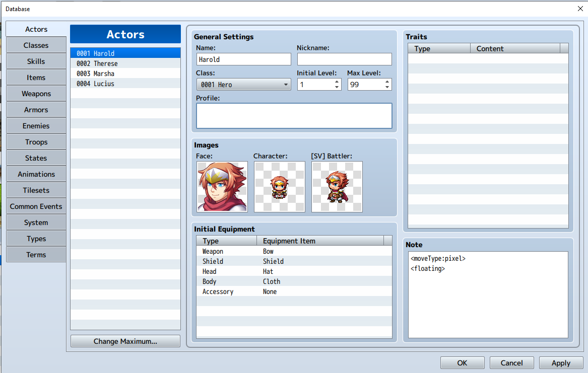Open the Class dropdown showing 0001 Hero
This screenshot has width=588, height=373.
[x=243, y=84]
